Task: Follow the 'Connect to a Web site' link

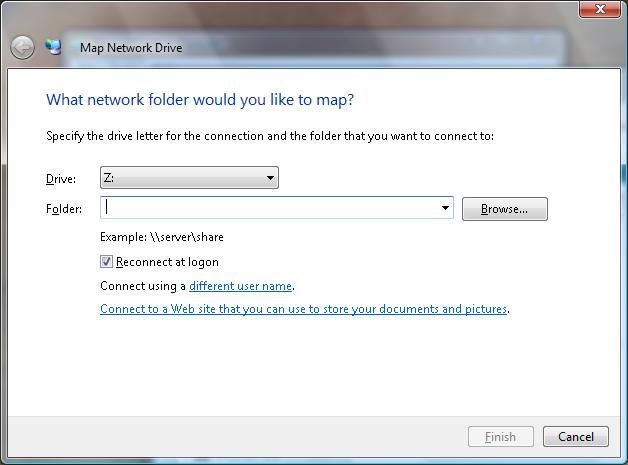Action: 303,309
